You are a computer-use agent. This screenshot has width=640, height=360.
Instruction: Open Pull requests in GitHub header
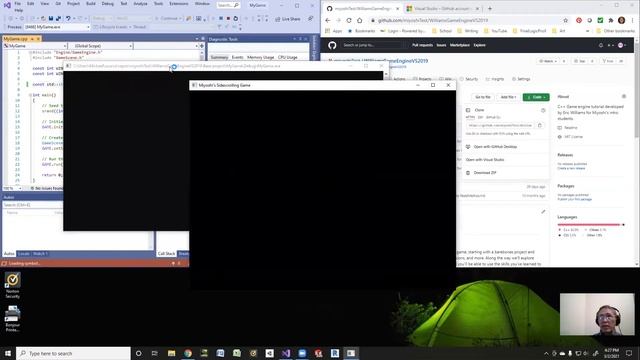(422, 45)
